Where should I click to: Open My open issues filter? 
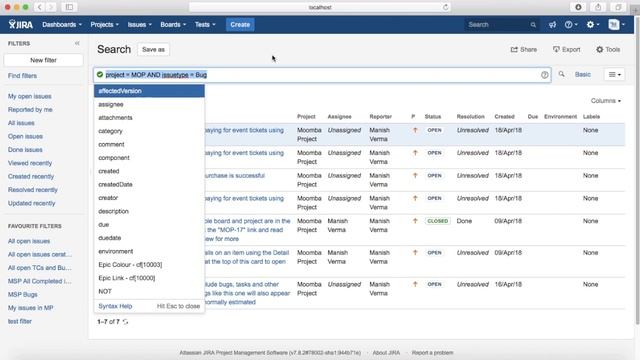[30, 96]
